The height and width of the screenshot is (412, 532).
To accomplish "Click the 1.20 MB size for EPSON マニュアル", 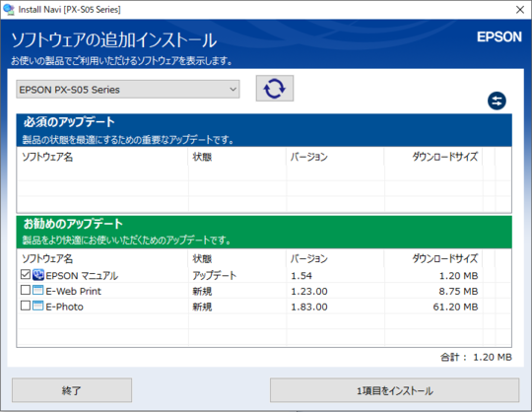I will coord(459,276).
